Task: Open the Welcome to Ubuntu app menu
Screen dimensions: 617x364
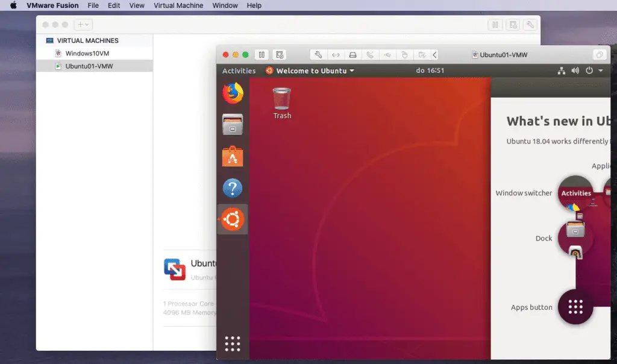Action: click(310, 71)
